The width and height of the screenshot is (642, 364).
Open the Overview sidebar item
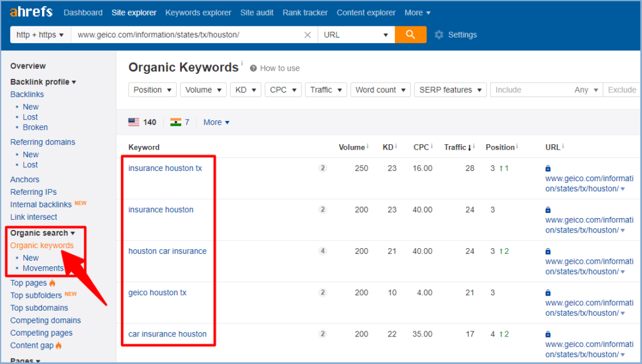[28, 66]
